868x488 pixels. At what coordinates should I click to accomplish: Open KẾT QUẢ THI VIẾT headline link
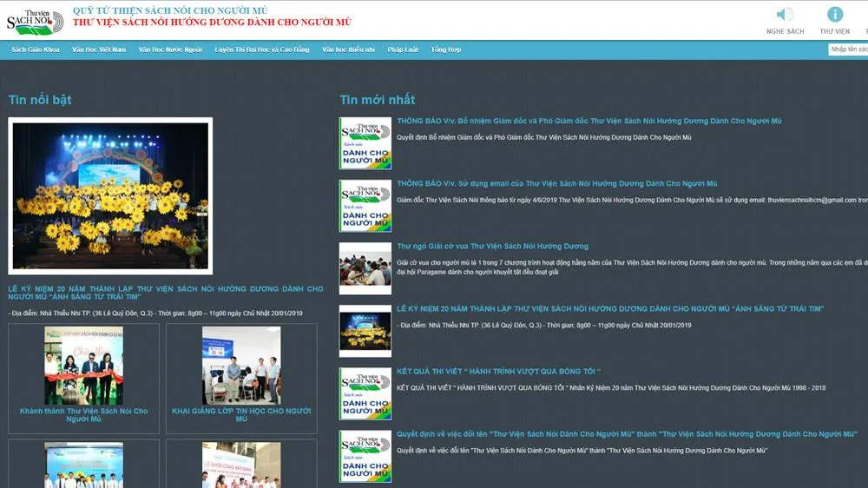(498, 371)
